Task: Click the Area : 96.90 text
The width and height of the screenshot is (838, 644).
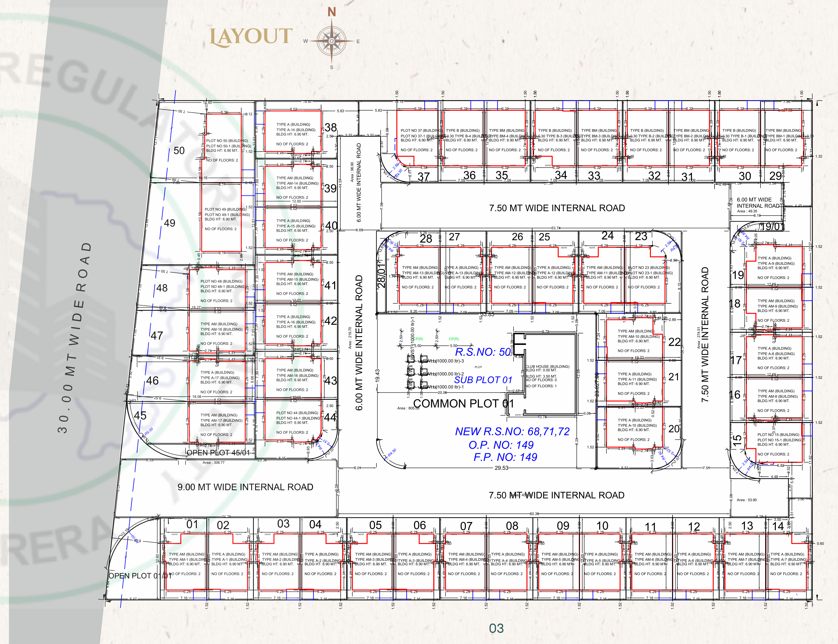Action: click(352, 172)
